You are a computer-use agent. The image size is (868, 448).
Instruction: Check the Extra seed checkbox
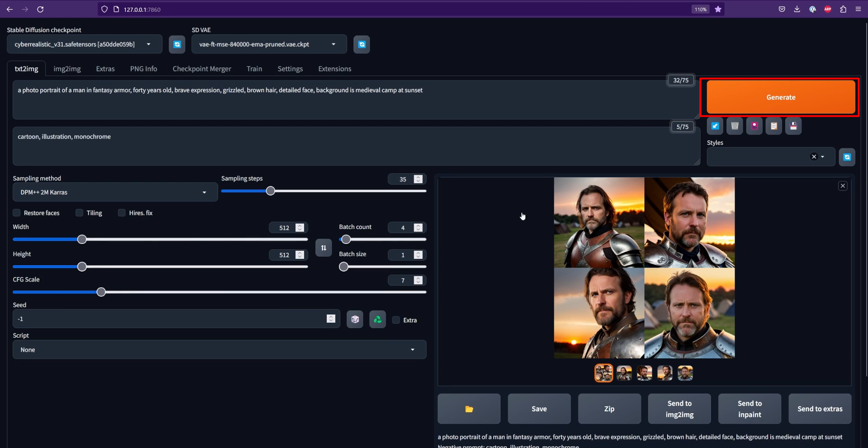tap(396, 320)
